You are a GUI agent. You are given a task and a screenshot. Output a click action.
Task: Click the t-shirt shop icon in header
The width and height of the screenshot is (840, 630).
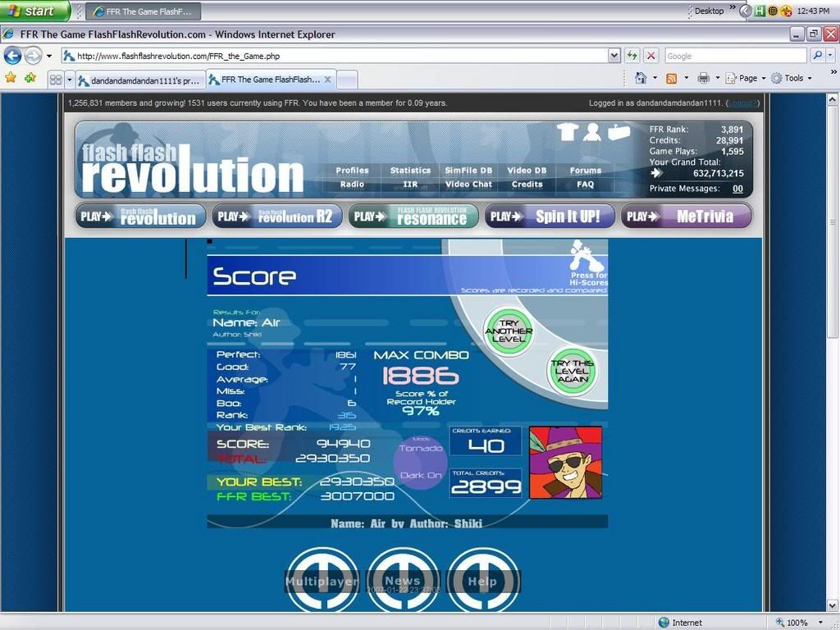(568, 132)
